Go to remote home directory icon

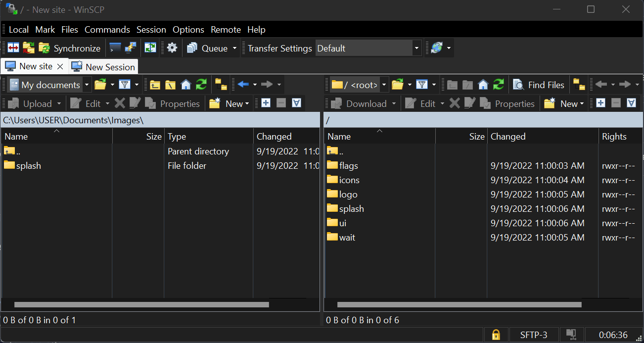pos(483,85)
